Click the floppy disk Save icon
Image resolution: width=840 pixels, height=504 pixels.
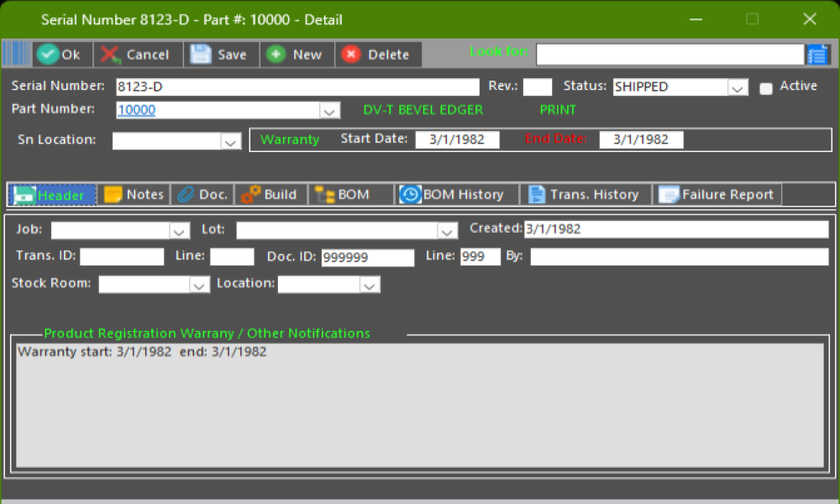(x=200, y=55)
